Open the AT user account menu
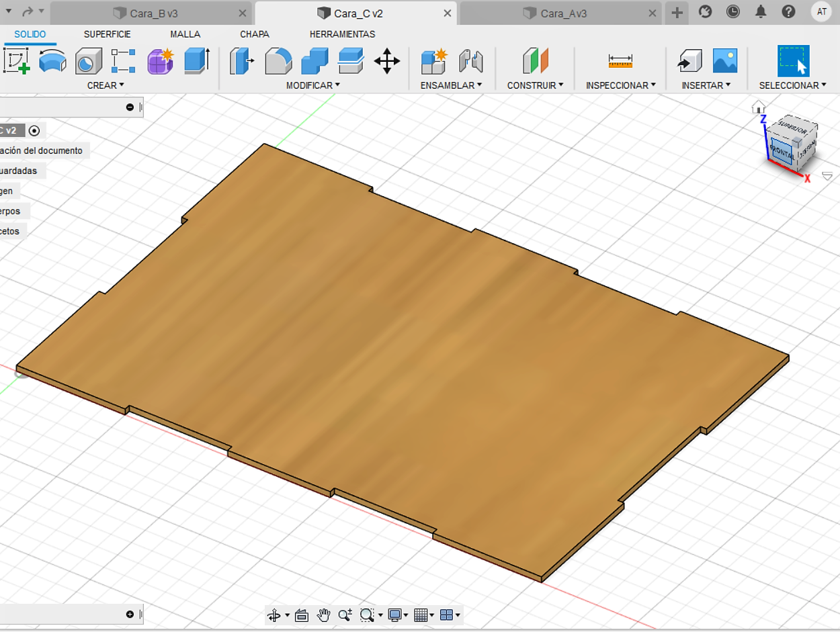Screen dimensions: 840x632 [822, 11]
